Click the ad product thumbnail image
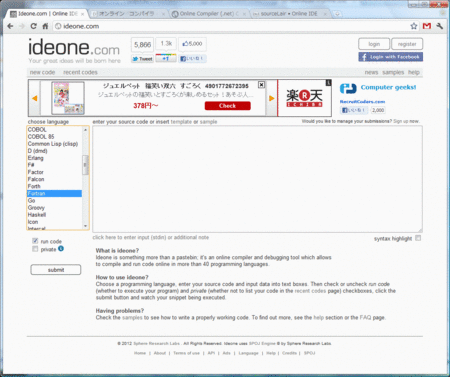450x377 pixels. tap(68, 98)
